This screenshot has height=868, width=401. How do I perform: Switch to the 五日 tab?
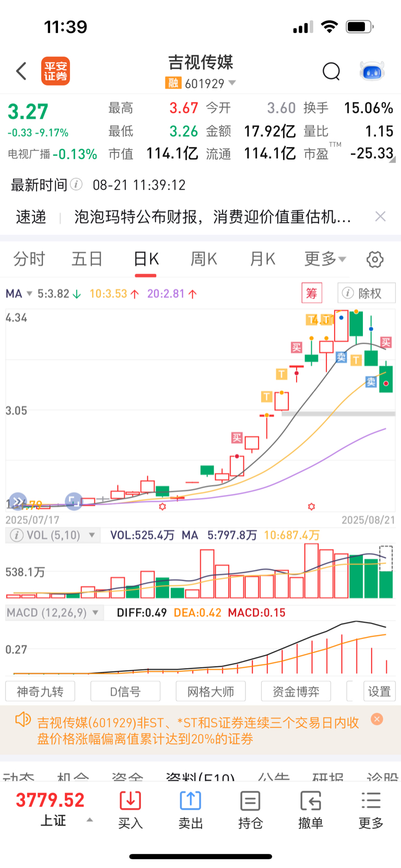pos(87,259)
